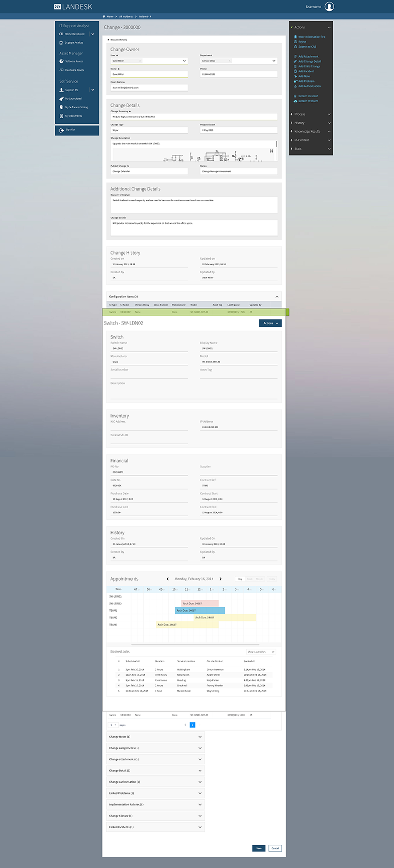Click the user profile avatar icon
The width and height of the screenshot is (394, 868).
click(x=329, y=7)
